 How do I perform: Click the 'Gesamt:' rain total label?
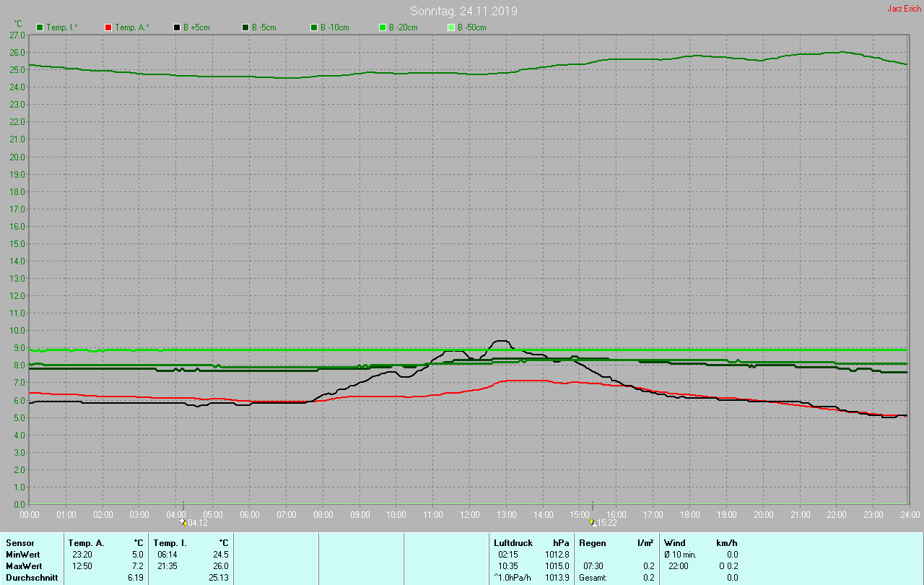coord(593,577)
